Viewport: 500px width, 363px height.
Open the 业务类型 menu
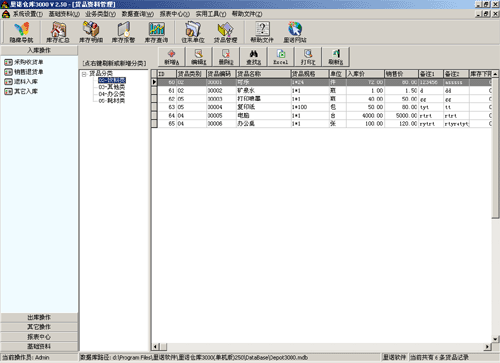(x=100, y=14)
